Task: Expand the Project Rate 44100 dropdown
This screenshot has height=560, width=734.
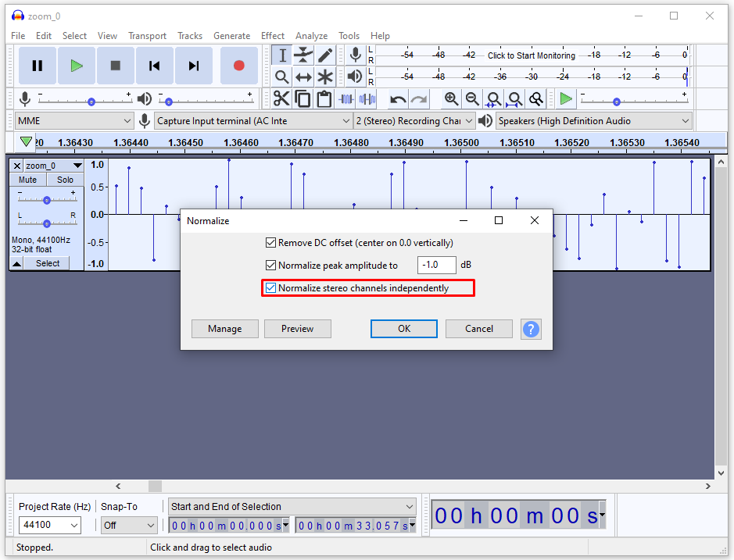Action: click(x=49, y=525)
